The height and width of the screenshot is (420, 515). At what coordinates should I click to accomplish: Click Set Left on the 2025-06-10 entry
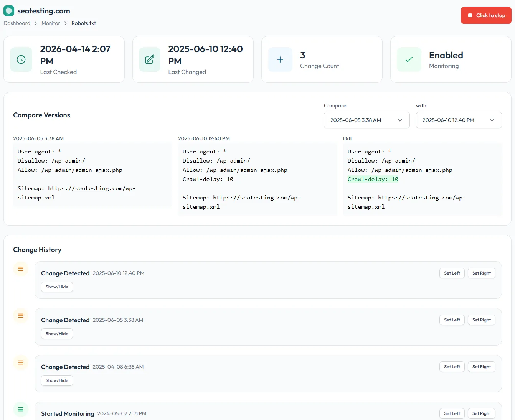[x=452, y=273]
